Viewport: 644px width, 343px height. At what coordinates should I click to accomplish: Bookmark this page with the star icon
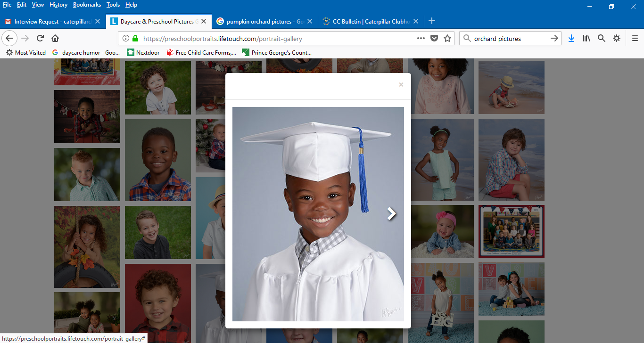pos(447,38)
